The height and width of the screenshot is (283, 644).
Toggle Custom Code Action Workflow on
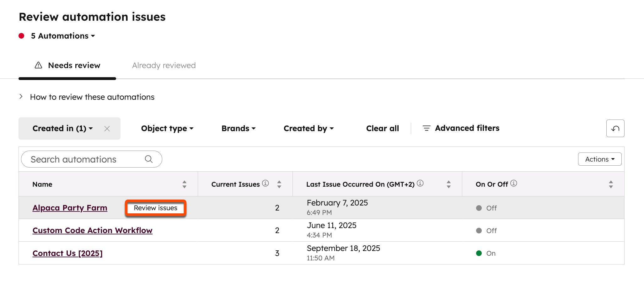478,230
